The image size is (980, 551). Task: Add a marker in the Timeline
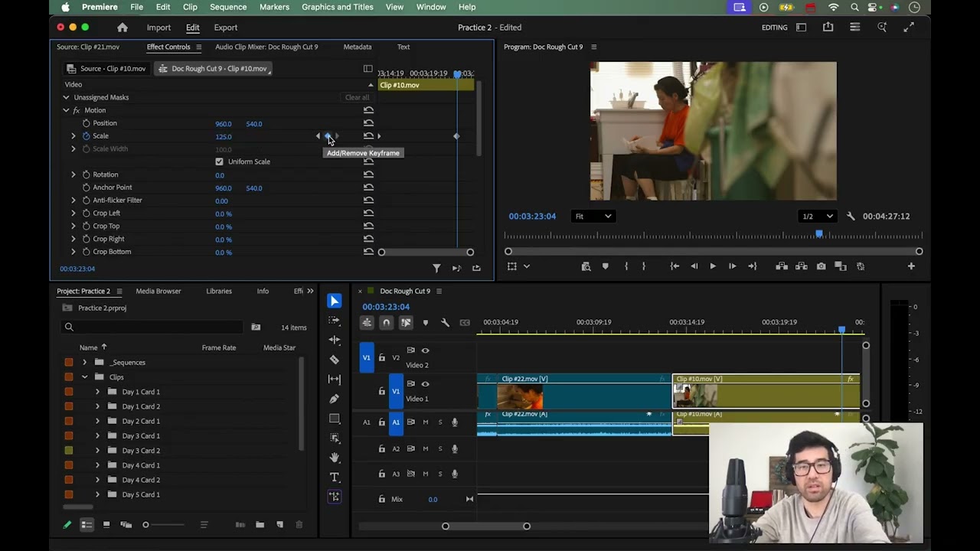(x=426, y=323)
